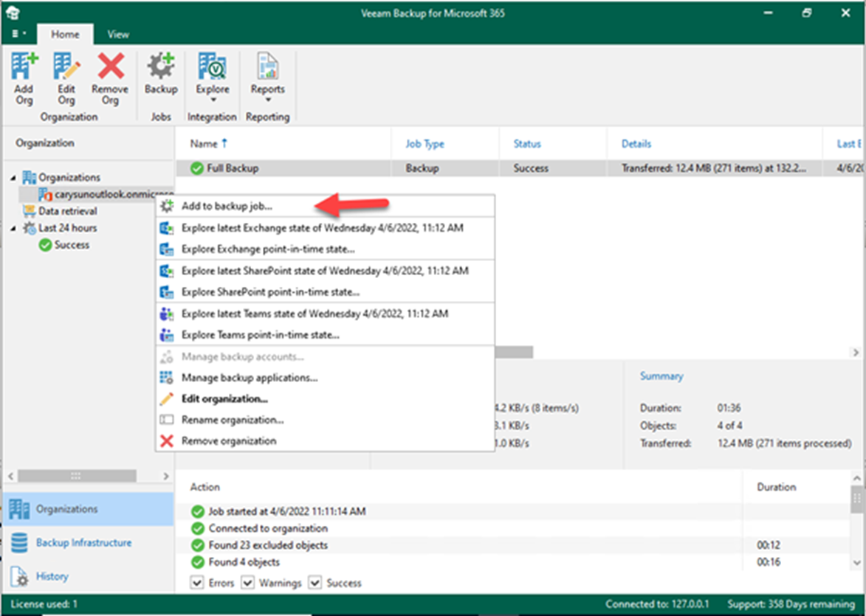
Task: Click icon beside Explore Exchange point-in-time state
Action: click(166, 249)
